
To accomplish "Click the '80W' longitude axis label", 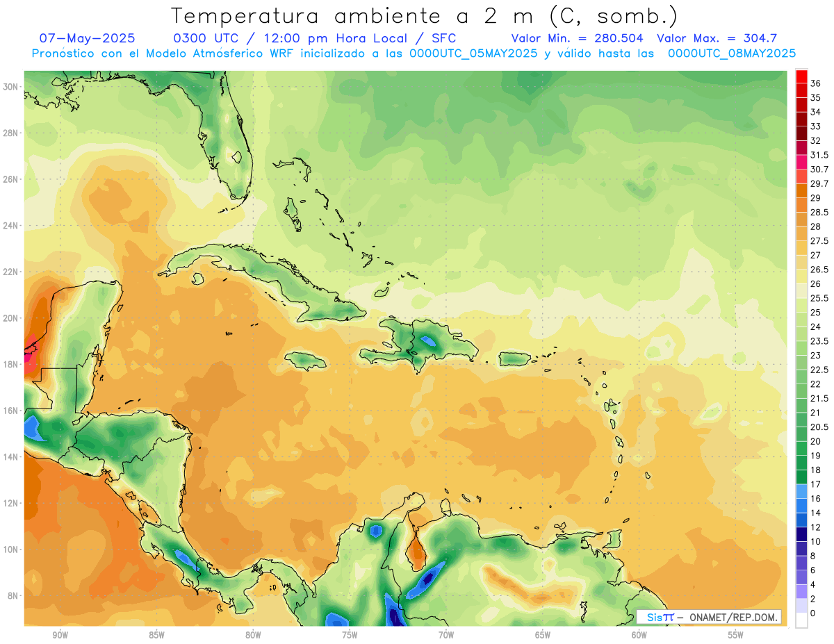I will (x=253, y=636).
